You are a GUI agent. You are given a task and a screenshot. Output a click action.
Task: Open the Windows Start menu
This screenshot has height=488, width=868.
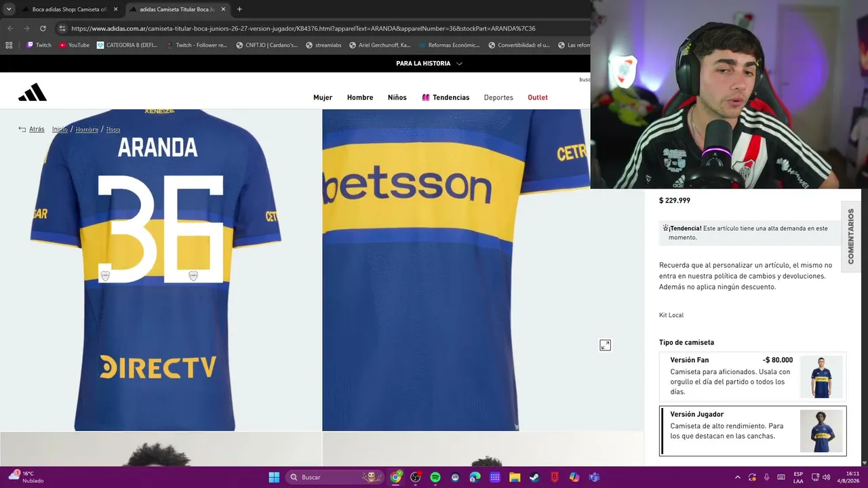[274, 477]
